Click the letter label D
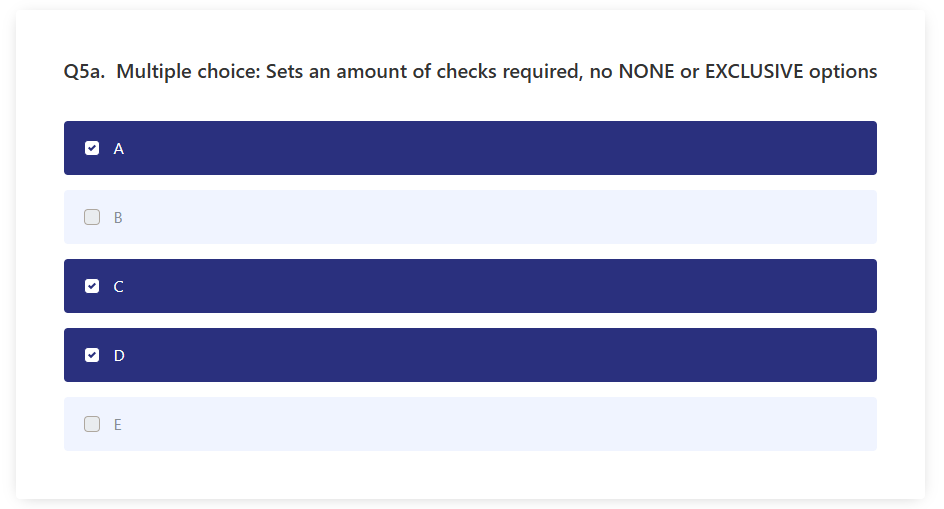 [x=119, y=355]
